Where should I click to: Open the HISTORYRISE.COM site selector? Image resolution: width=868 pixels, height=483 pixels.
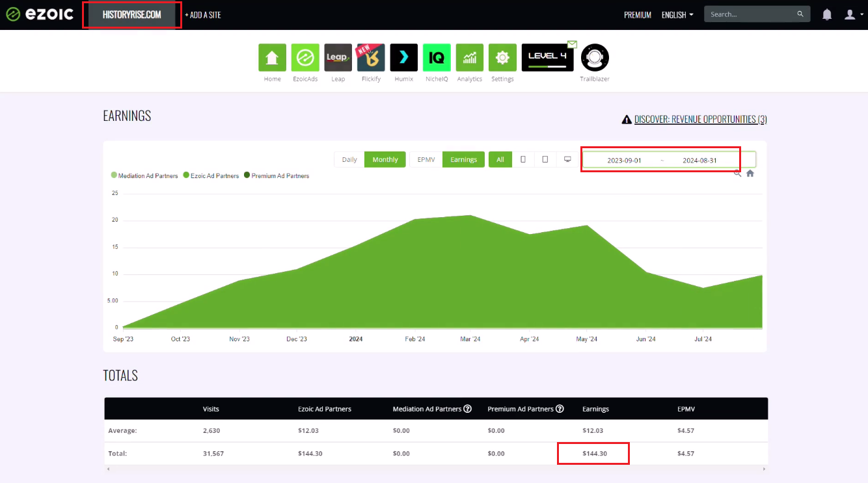point(132,14)
